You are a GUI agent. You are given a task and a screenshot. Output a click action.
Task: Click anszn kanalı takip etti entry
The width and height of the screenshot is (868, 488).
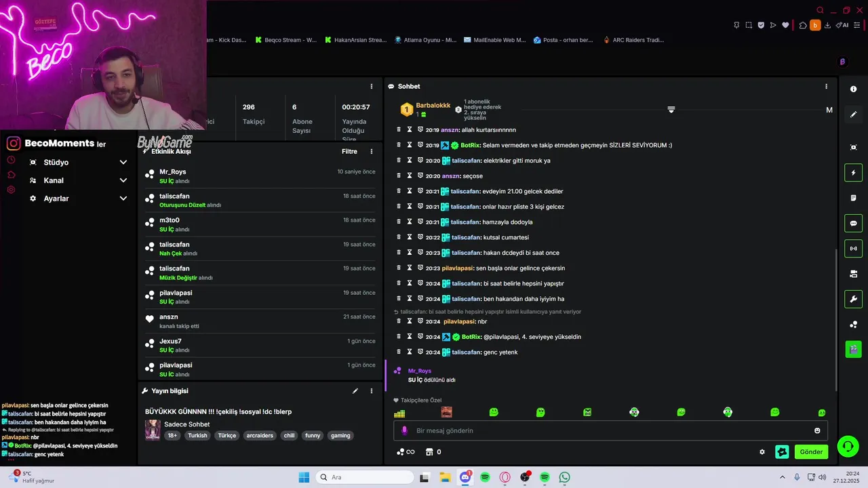(x=260, y=321)
